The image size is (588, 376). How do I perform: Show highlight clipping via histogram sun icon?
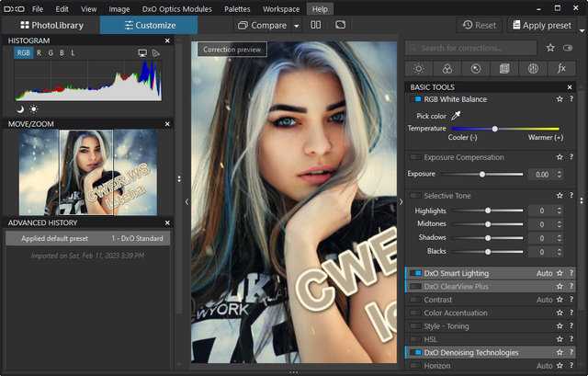[x=34, y=108]
